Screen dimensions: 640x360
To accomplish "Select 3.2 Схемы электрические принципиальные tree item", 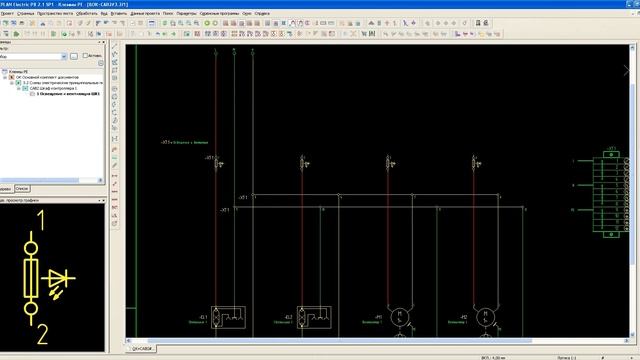I will (62, 83).
